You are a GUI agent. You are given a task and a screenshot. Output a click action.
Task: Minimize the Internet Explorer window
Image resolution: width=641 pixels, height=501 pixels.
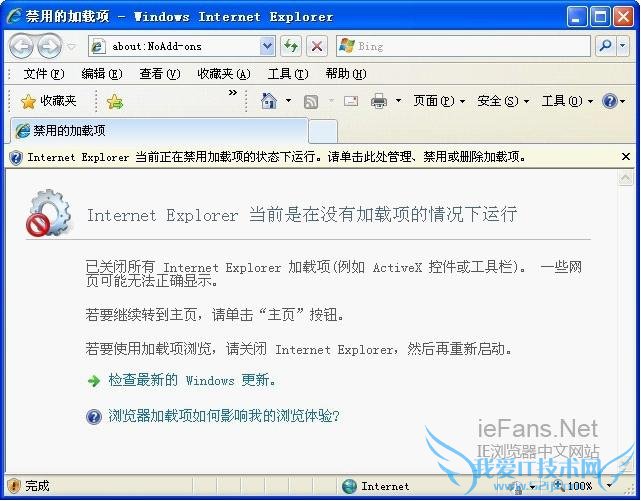pos(577,17)
